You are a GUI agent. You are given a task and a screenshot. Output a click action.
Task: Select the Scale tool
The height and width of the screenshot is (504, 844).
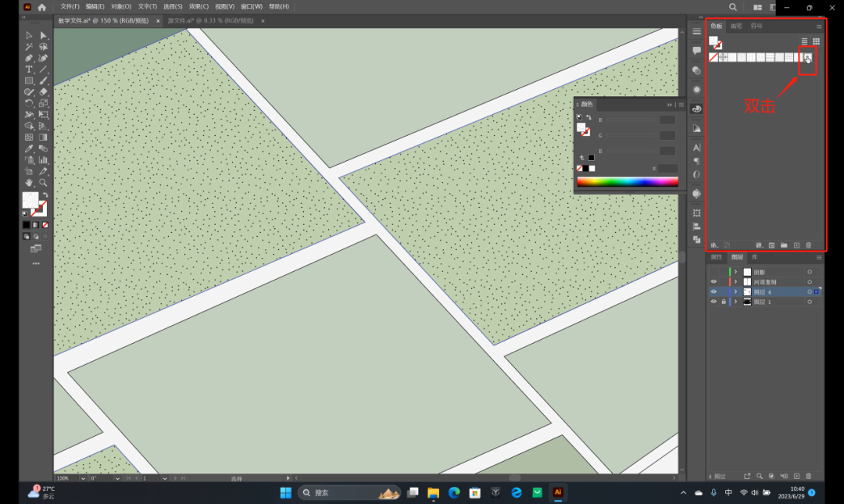coord(44,103)
